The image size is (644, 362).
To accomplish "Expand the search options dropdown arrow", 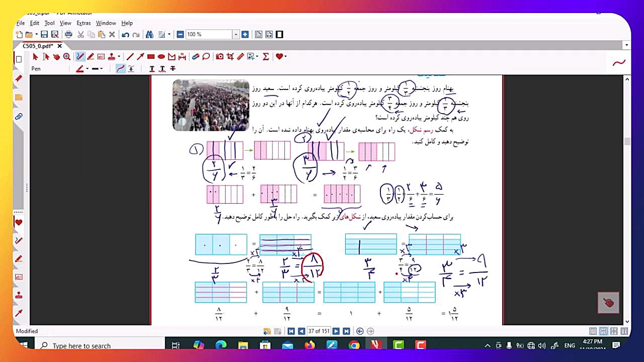I will [169, 35].
